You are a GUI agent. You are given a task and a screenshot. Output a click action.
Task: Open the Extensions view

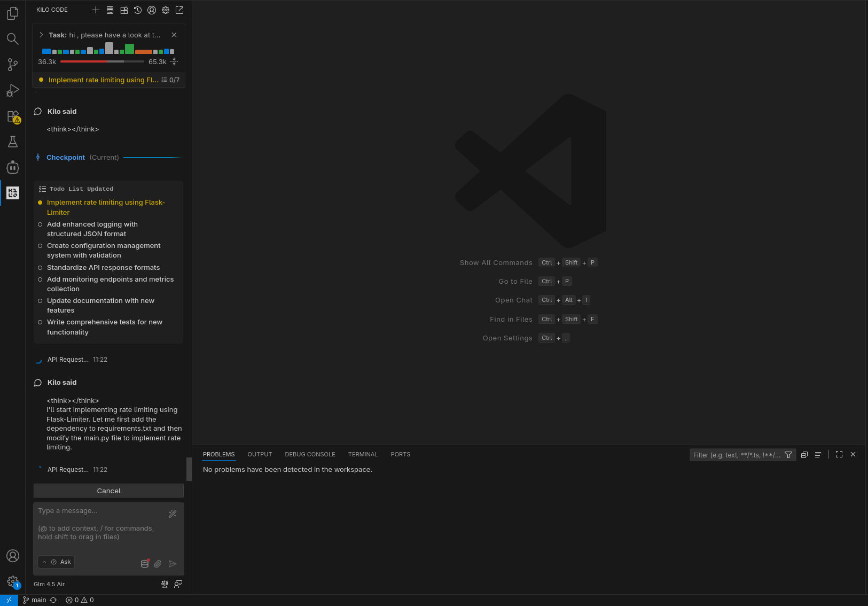tap(13, 116)
